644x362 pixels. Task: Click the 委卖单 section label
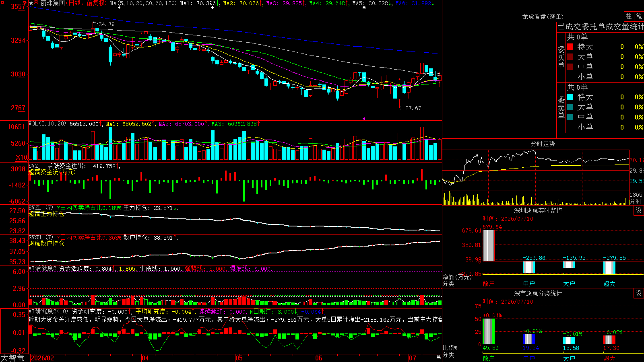tap(561, 107)
